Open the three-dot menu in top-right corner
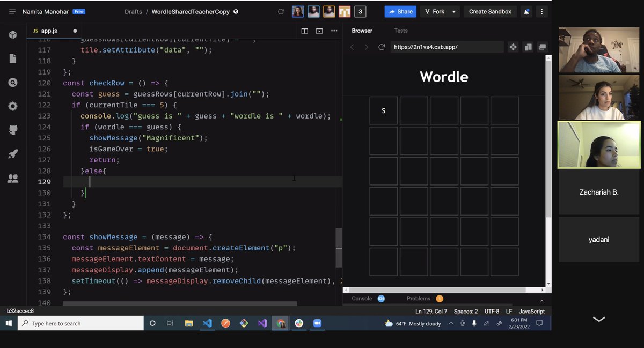This screenshot has height=348, width=644. click(543, 11)
